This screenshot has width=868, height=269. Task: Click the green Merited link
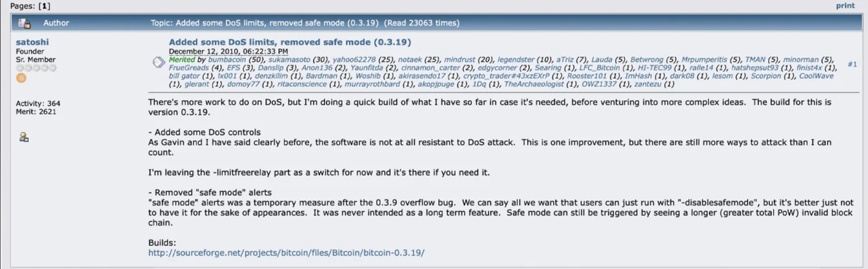(182, 60)
